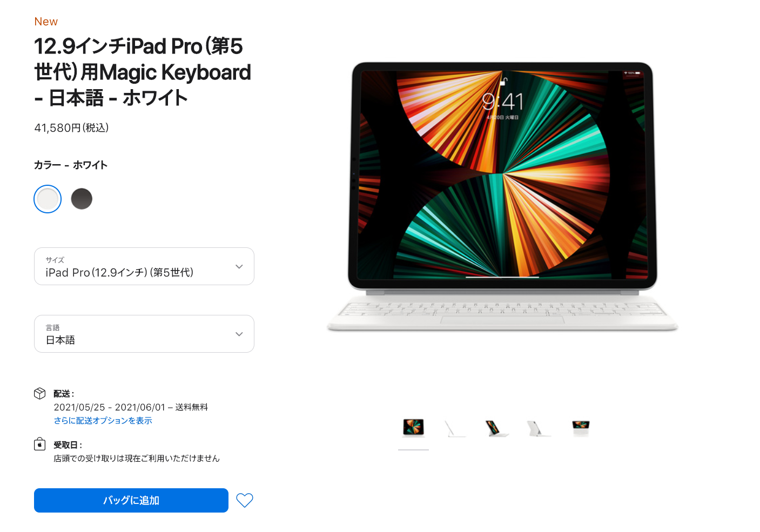The width and height of the screenshot is (760, 532).
Task: Click the orange New label above the title
Action: click(46, 22)
